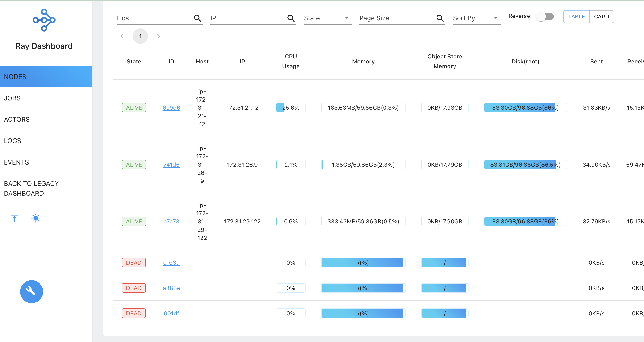Image resolution: width=644 pixels, height=342 pixels.
Task: Enable the Reverse sorting toggle
Action: click(x=546, y=16)
